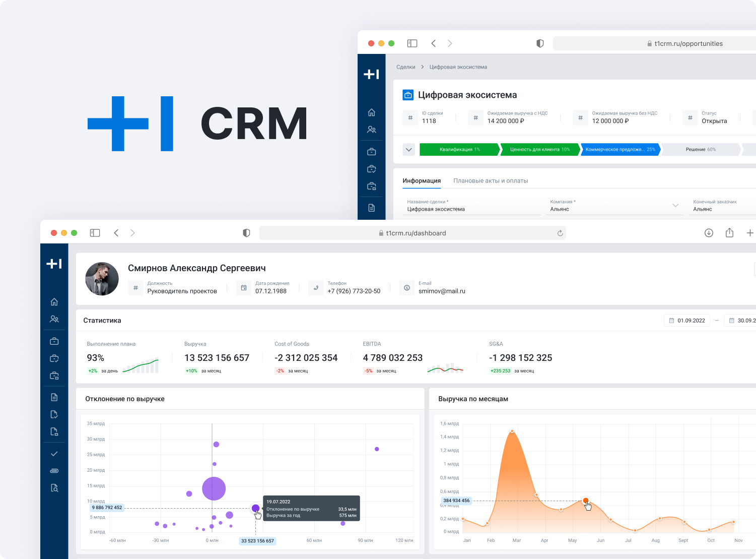Click March peak point on revenue chart
This screenshot has height=559, width=756.
point(512,431)
